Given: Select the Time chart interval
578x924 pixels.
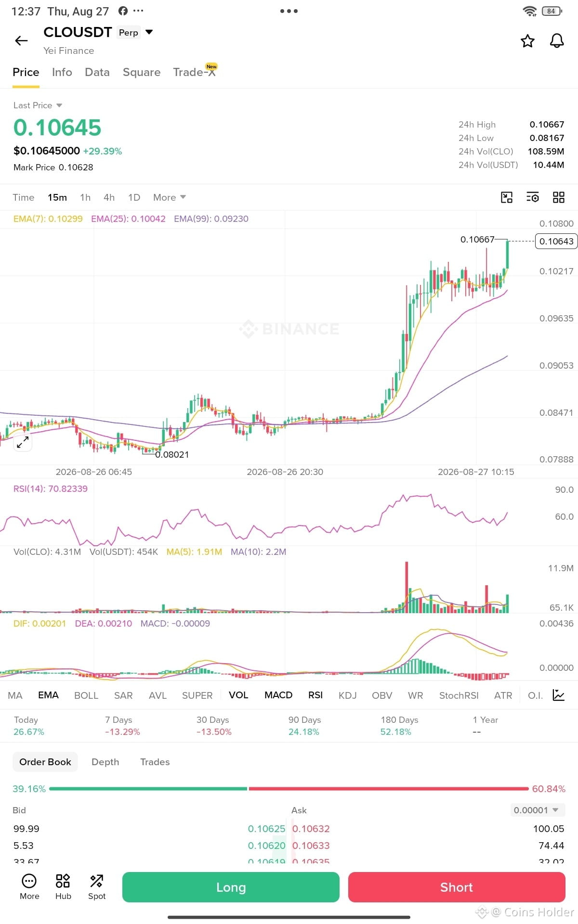Looking at the screenshot, I should [24, 197].
